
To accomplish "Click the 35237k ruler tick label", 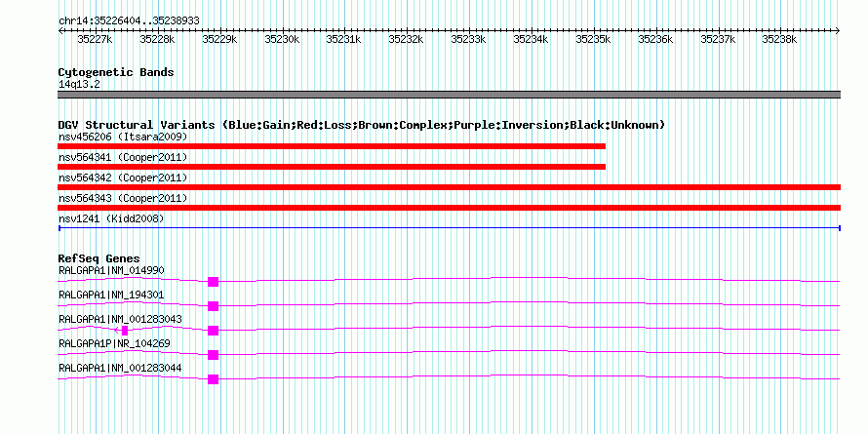I will 719,39.
